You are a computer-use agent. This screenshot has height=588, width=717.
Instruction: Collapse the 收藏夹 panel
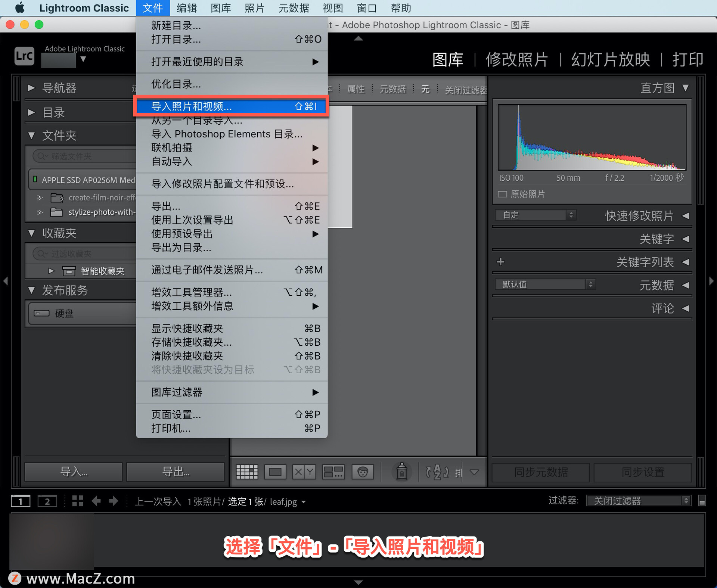pyautogui.click(x=31, y=233)
